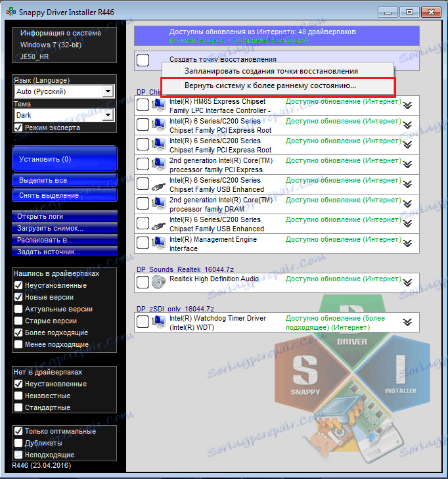Screen dimensions: 448x479
Task: Enable Дубликаты checkbox
Action: tap(18, 443)
